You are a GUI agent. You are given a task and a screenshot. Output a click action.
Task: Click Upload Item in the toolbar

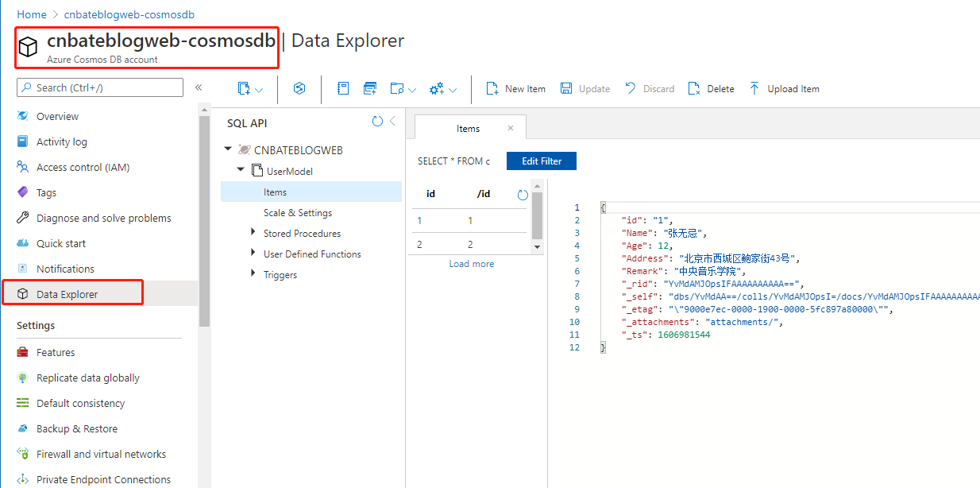[784, 89]
